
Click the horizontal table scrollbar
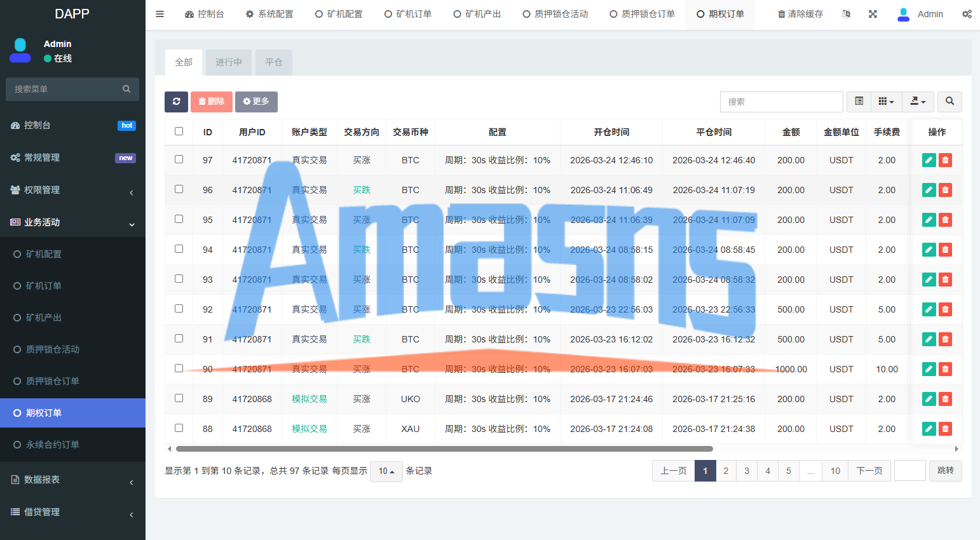pyautogui.click(x=444, y=449)
